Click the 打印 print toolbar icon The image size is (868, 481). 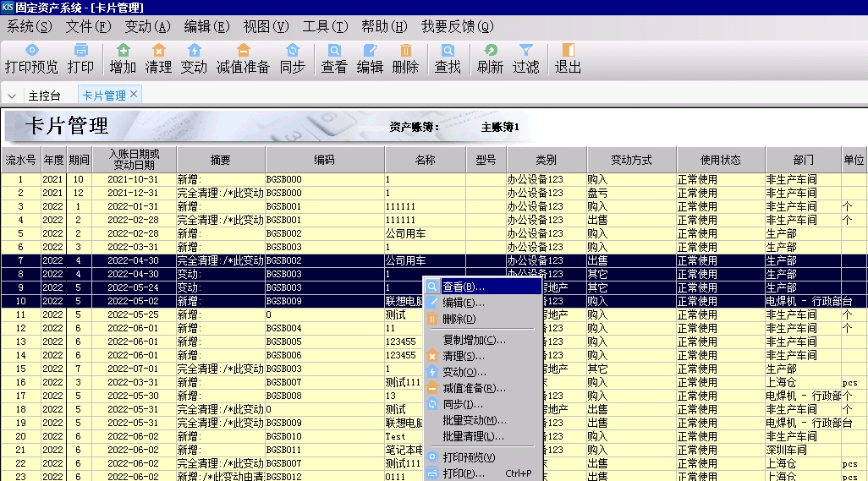(x=81, y=59)
